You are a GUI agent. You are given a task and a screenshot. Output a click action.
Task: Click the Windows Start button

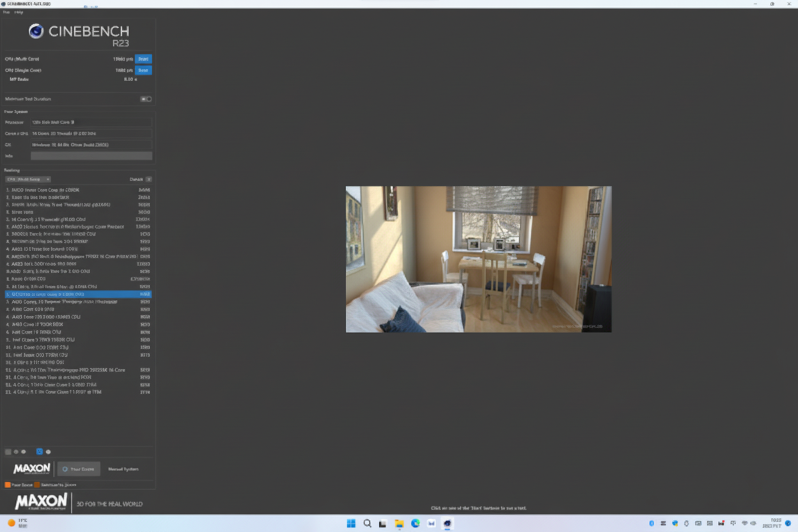351,523
